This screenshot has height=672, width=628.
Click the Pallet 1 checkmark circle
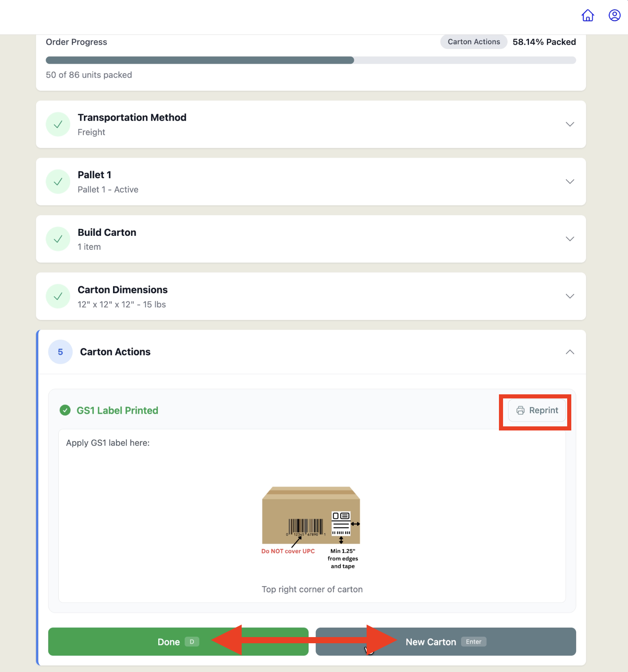click(58, 182)
